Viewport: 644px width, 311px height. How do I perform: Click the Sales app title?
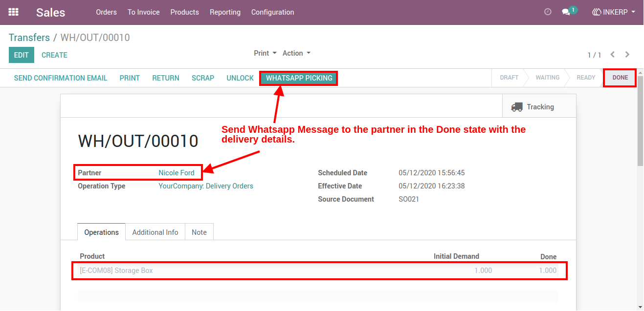coord(50,12)
